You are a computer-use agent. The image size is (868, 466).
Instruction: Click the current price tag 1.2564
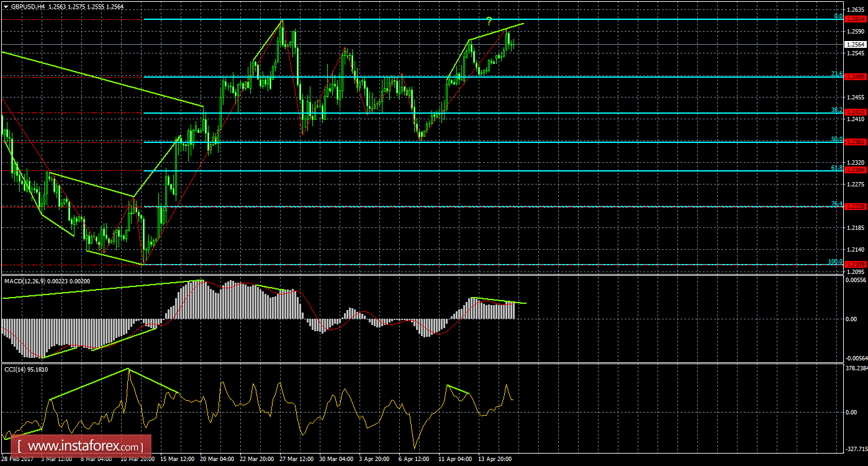point(855,44)
